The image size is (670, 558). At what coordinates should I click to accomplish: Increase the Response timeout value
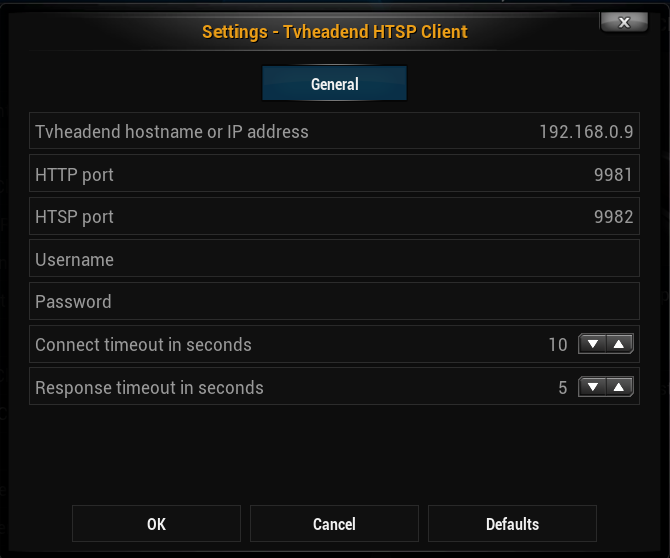pyautogui.click(x=619, y=387)
